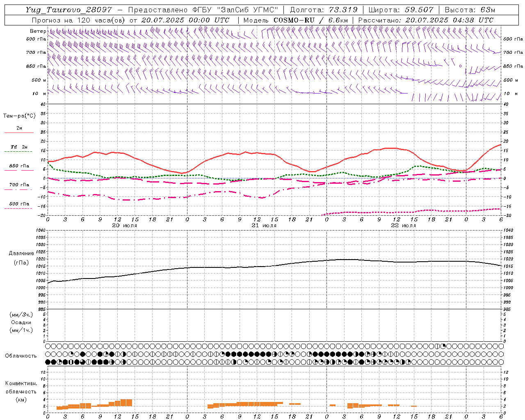Click the 21 июля date label
Viewport: 525px width, 420px height.
coord(264,226)
